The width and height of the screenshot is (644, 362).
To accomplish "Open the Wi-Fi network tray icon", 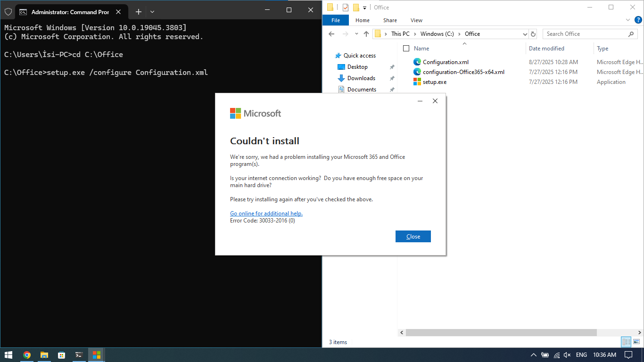I will pos(556,355).
